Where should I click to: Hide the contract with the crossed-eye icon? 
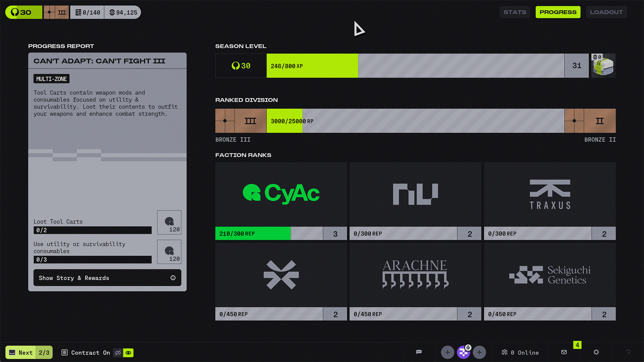pyautogui.click(x=118, y=353)
